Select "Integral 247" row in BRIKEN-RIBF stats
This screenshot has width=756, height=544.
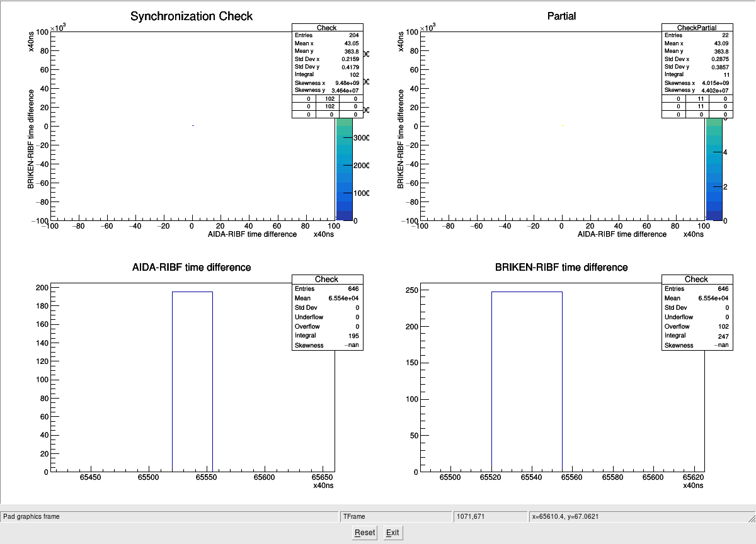(697, 336)
